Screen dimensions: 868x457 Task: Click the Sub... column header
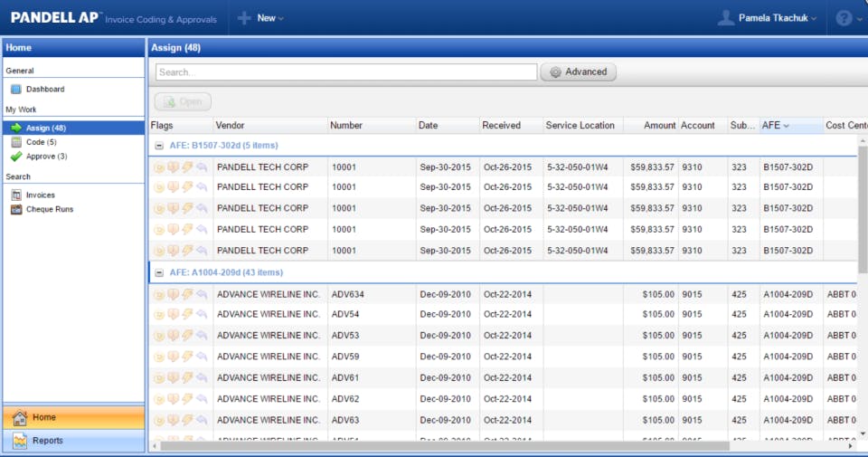click(x=743, y=126)
